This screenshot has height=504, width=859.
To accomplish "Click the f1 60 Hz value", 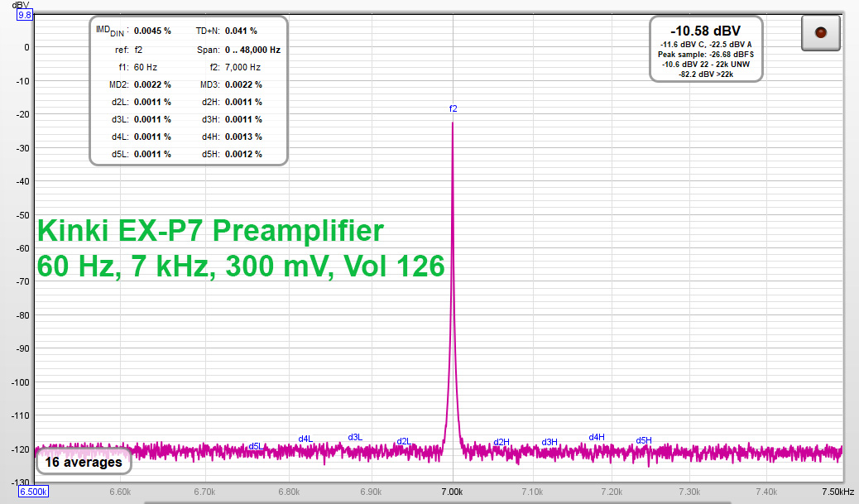I will [x=145, y=67].
